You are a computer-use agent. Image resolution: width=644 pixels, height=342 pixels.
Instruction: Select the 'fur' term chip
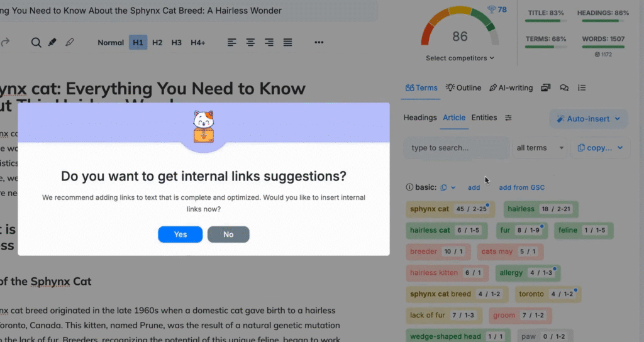coord(521,230)
